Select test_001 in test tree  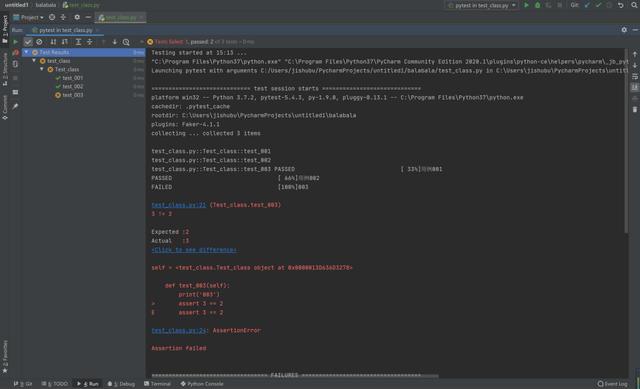(x=72, y=78)
